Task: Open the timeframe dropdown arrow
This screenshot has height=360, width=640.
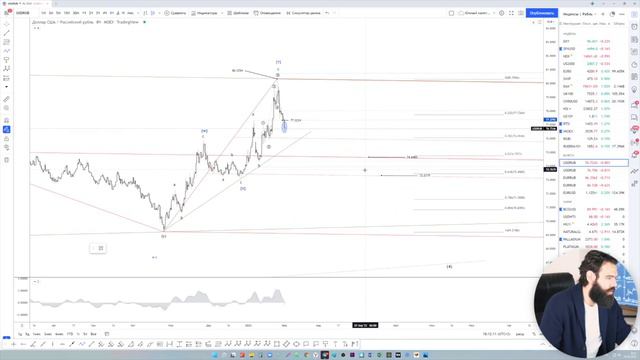Action: 138,13
